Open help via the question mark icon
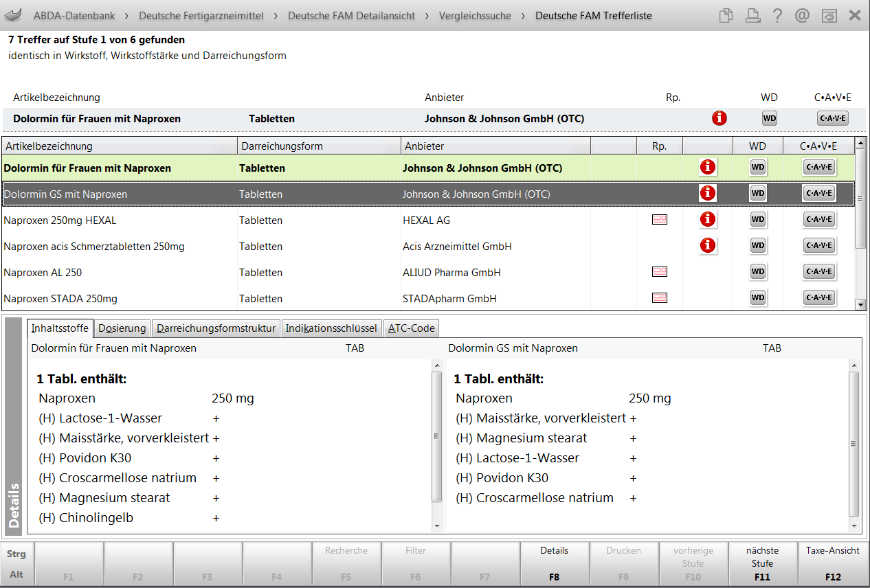Screen dimensions: 870x588 tap(777, 15)
